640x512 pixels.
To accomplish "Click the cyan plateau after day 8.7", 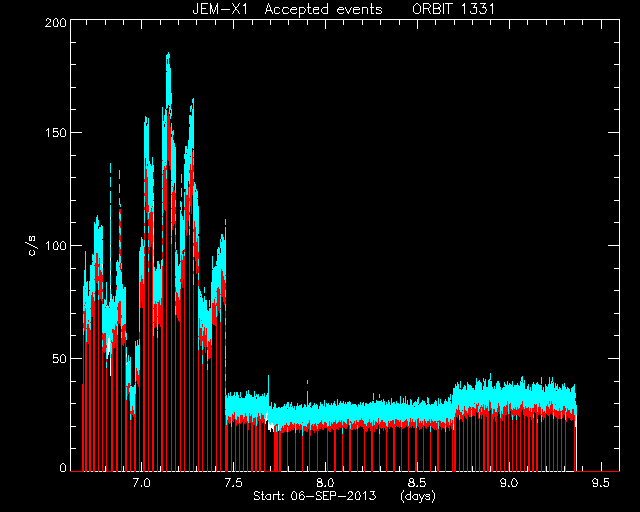I will pos(514,393).
